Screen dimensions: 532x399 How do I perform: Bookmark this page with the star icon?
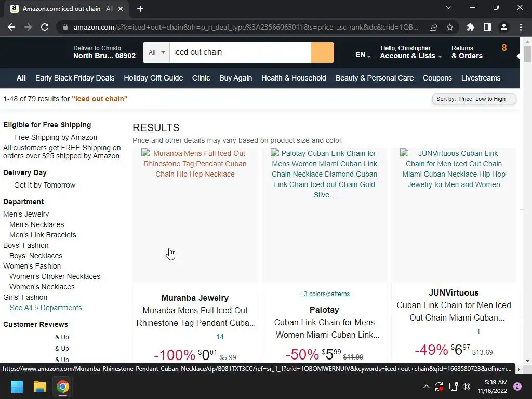tap(450, 27)
